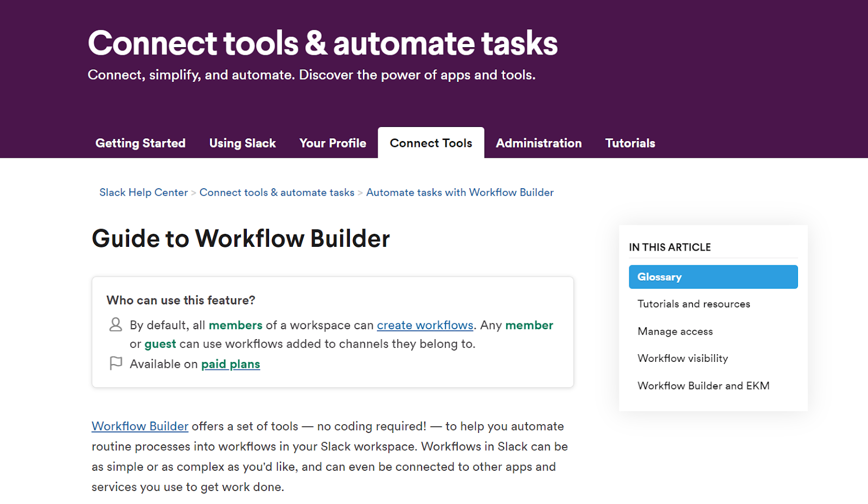
Task: Open Connect tools & automate tasks breadcrumb
Action: pos(277,192)
